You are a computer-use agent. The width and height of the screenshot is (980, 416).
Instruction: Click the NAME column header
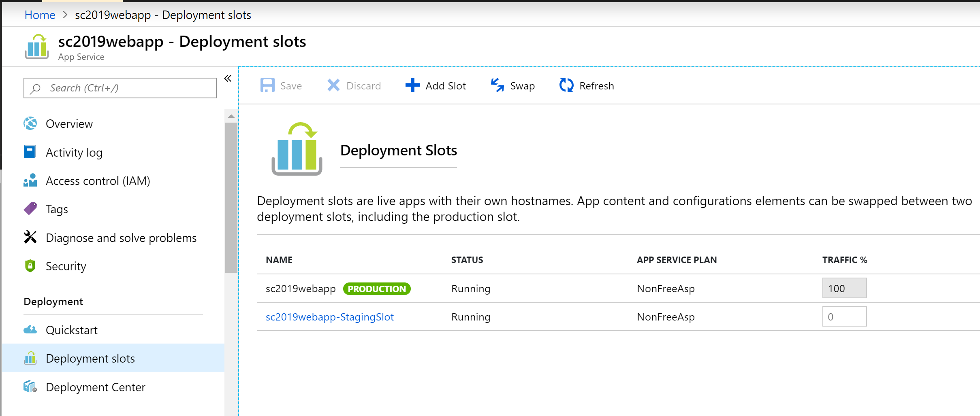pos(279,260)
